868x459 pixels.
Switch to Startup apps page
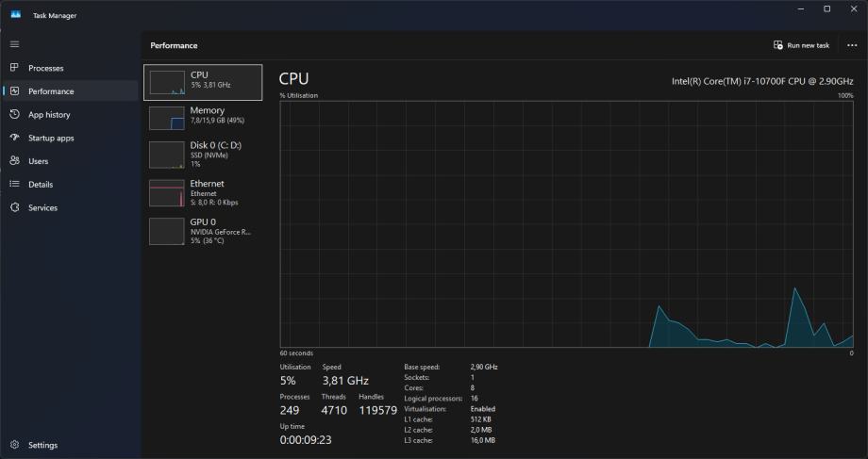tap(51, 138)
